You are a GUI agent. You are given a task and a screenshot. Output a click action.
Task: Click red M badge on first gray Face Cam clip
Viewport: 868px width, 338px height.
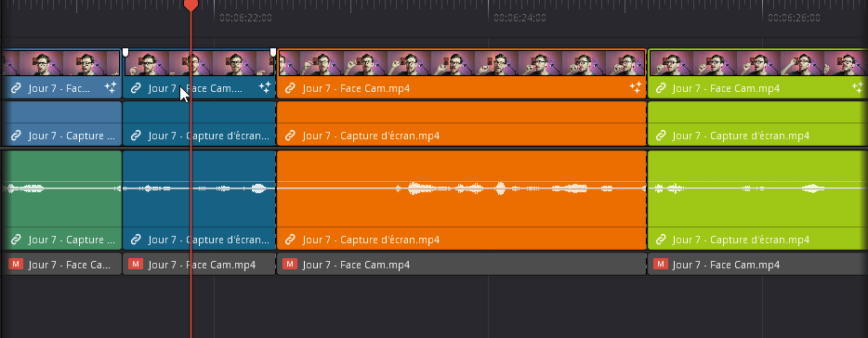16,265
